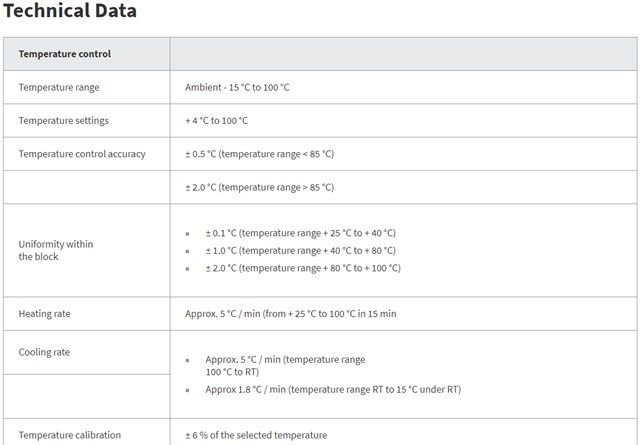The width and height of the screenshot is (640, 445).
Task: Click the ± 2.0 °C above 85 °C accuracy value
Action: pos(259,187)
